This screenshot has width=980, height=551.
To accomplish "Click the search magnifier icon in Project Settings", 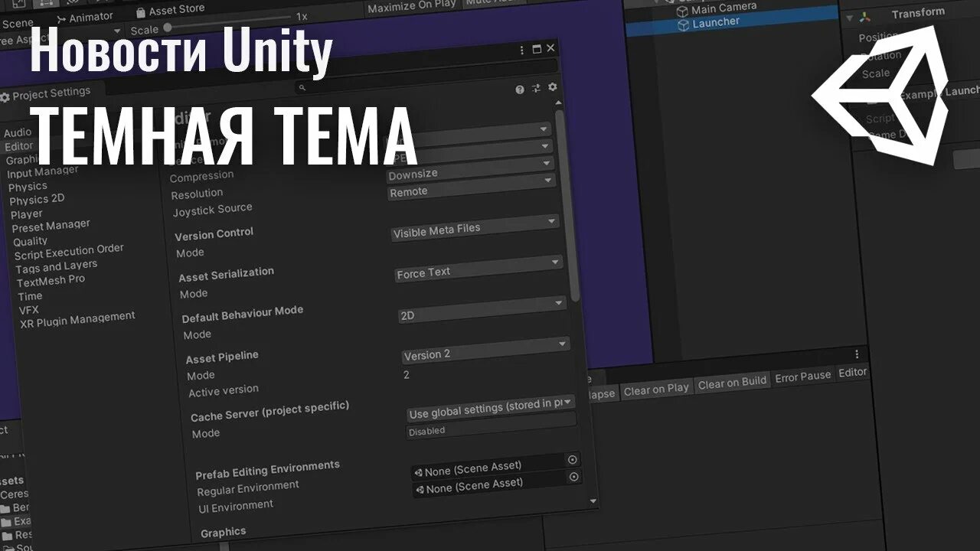I will tap(302, 88).
